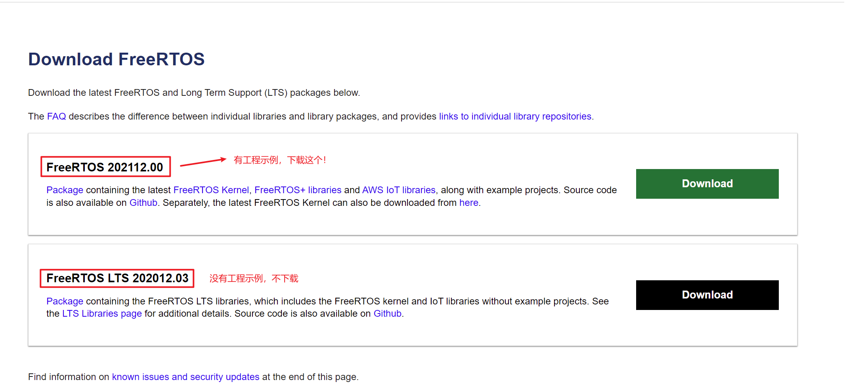Open the Package link in FreeRTOS 202112.00 card

65,190
